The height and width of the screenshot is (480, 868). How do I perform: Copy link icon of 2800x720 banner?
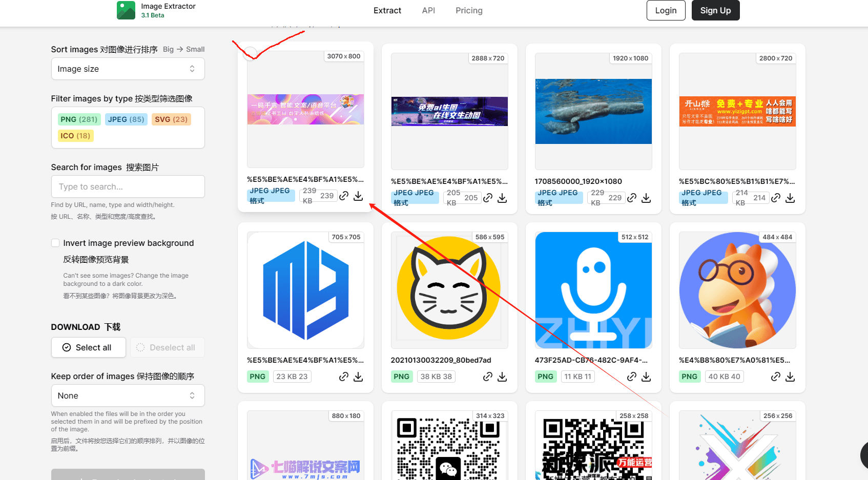(776, 198)
